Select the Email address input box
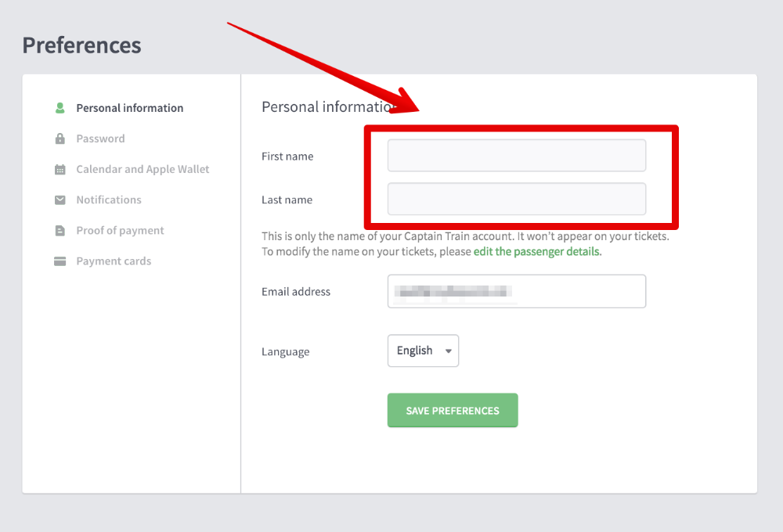Screen dimensions: 783x532 coord(516,292)
